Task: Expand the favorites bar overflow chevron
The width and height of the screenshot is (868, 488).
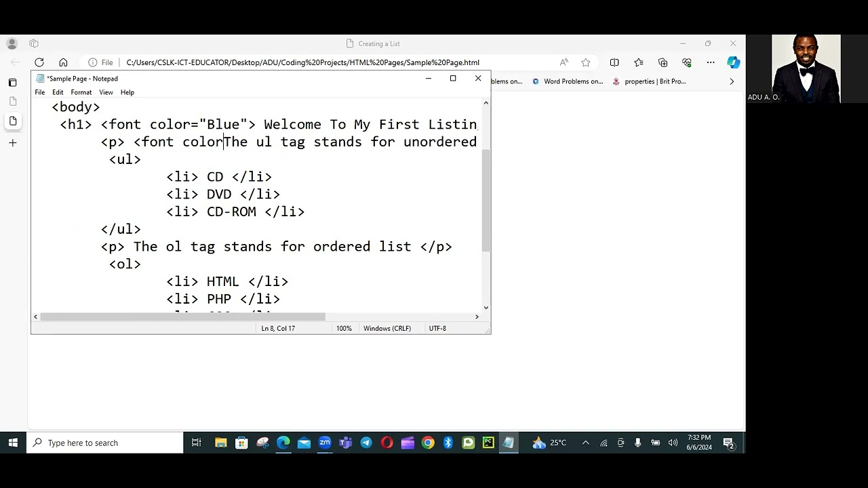Action: pyautogui.click(x=732, y=81)
